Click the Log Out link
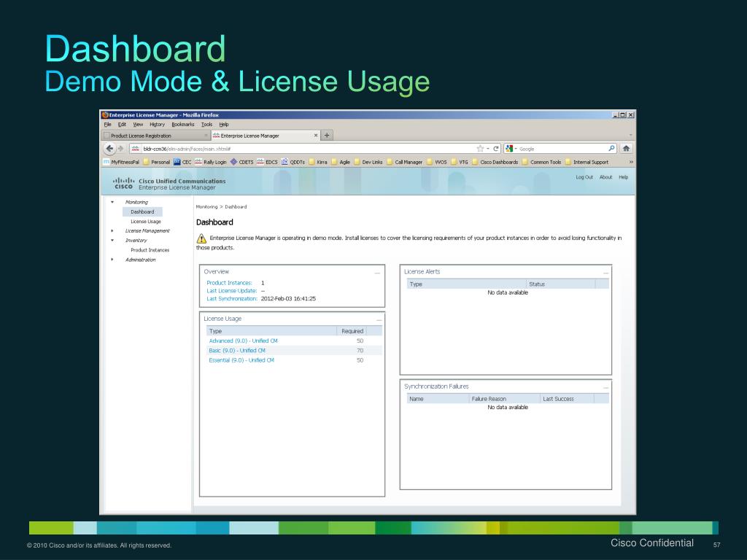The height and width of the screenshot is (560, 747). (x=584, y=177)
